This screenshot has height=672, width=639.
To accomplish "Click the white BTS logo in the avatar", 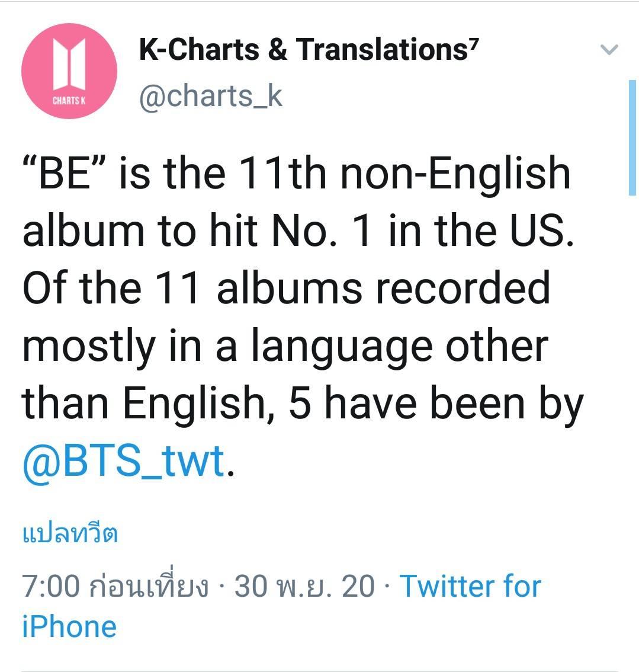I will [69, 63].
